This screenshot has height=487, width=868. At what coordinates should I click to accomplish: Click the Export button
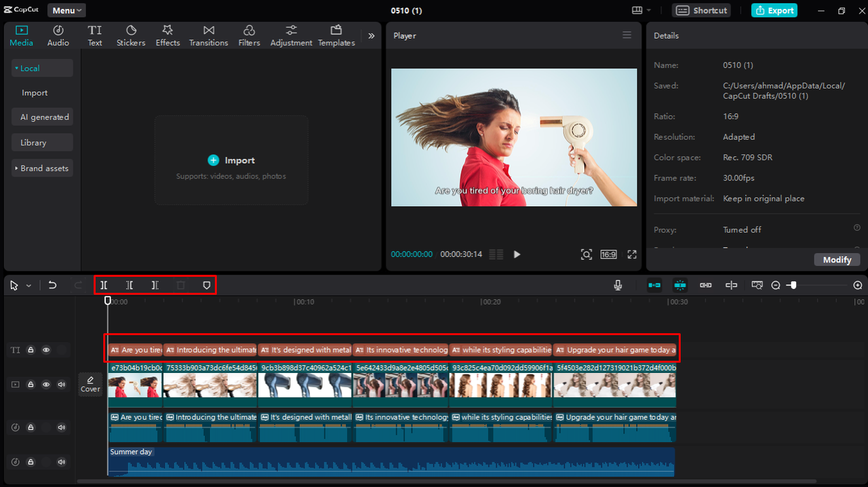774,10
